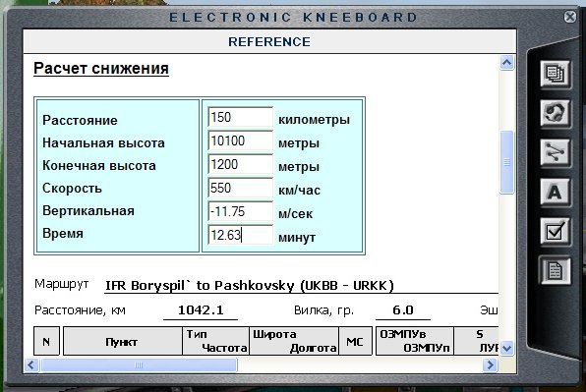Click the 'N' column header

point(46,341)
